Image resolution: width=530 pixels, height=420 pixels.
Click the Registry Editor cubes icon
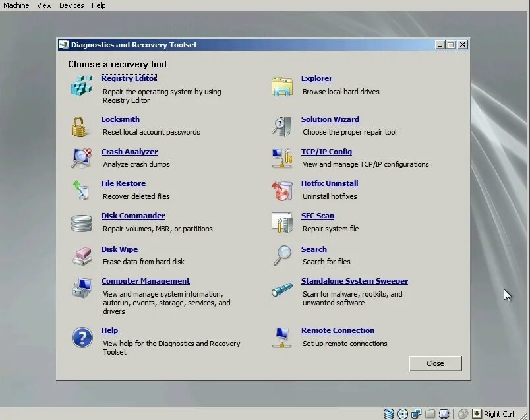pos(82,85)
